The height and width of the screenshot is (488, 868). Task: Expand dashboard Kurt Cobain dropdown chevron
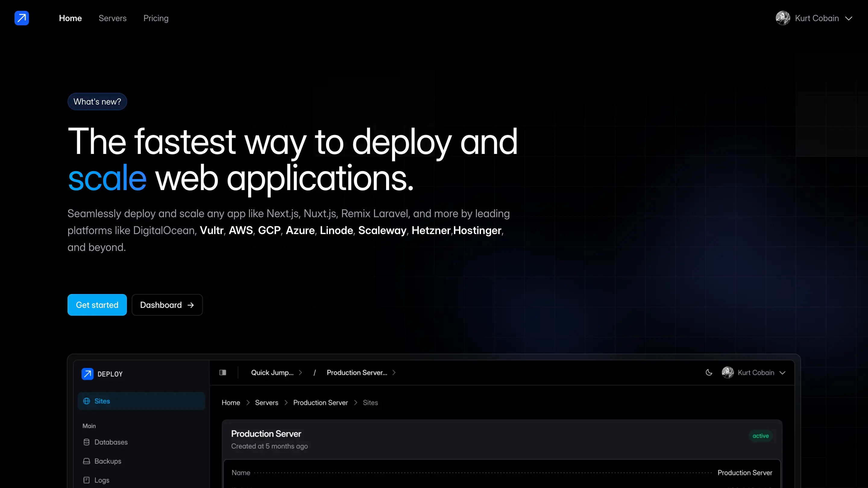click(783, 373)
